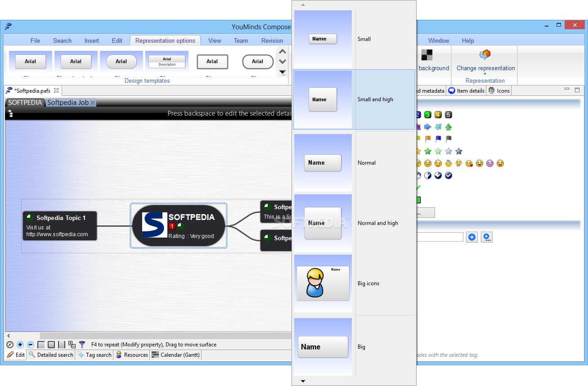This screenshot has width=588, height=386.
Task: Switch to the Icons panel tab
Action: click(x=499, y=90)
